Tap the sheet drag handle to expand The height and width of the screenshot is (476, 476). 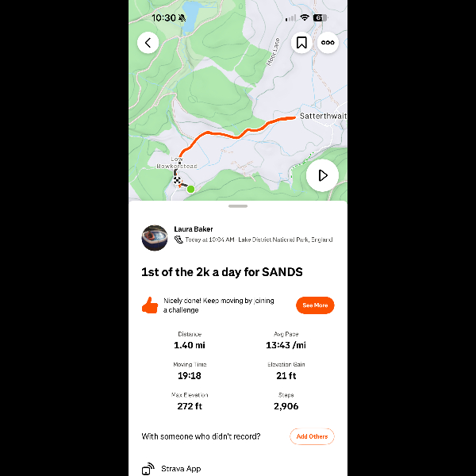[237, 206]
